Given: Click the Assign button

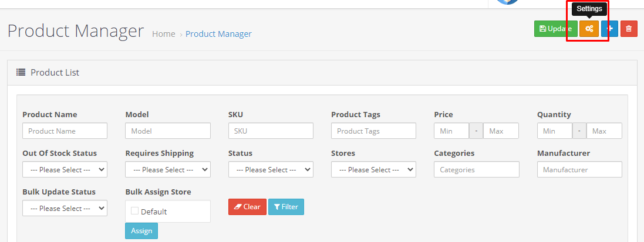Looking at the screenshot, I should coord(141,230).
